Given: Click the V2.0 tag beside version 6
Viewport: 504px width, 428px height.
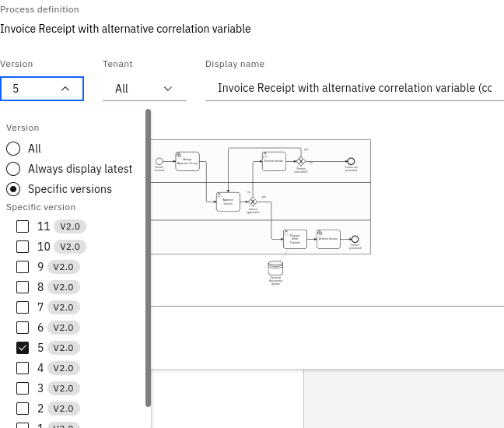Looking at the screenshot, I should [x=64, y=328].
